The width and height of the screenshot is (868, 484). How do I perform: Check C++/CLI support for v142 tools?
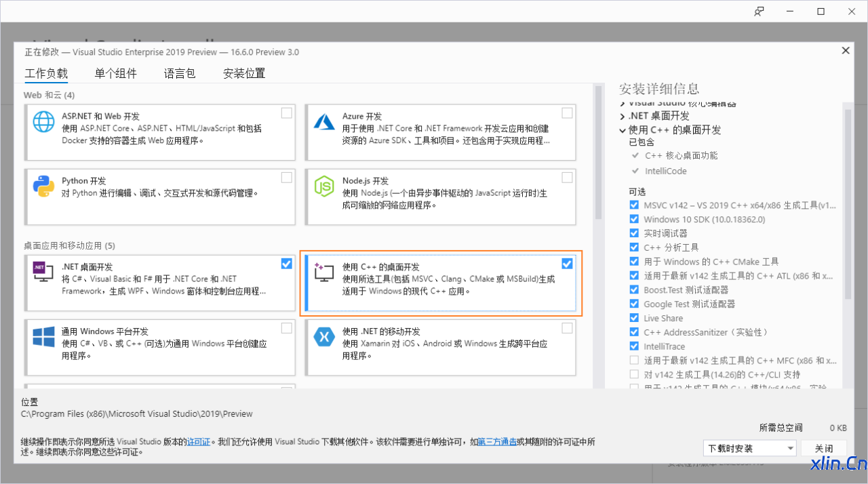pos(634,375)
